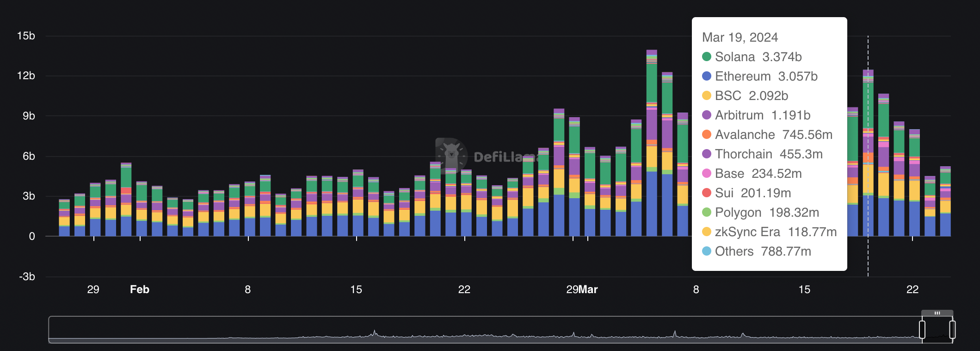Select the Avalanche orange legend dot
980x351 pixels.
[x=706, y=134]
